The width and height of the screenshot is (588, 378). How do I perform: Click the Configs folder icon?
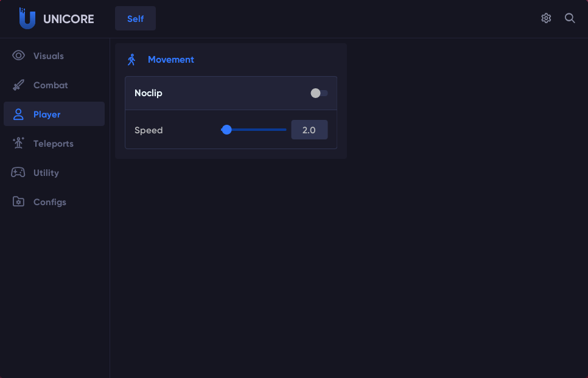click(x=18, y=202)
